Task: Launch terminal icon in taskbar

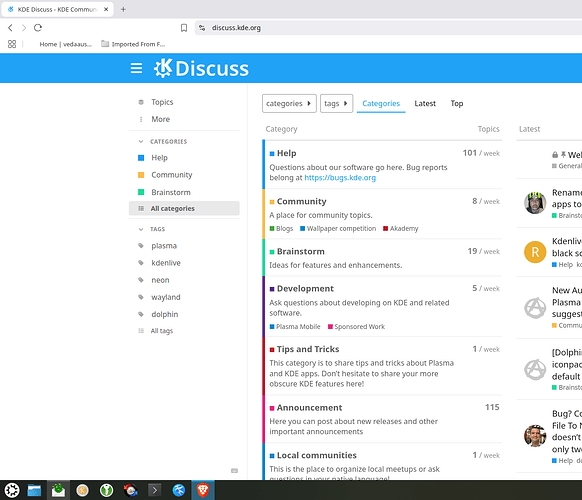Action: (x=154, y=490)
